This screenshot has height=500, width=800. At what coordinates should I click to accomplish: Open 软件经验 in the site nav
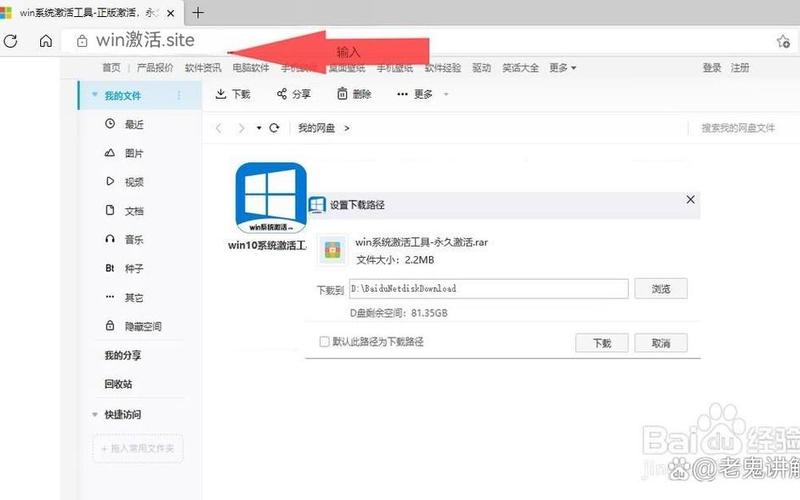(443, 67)
